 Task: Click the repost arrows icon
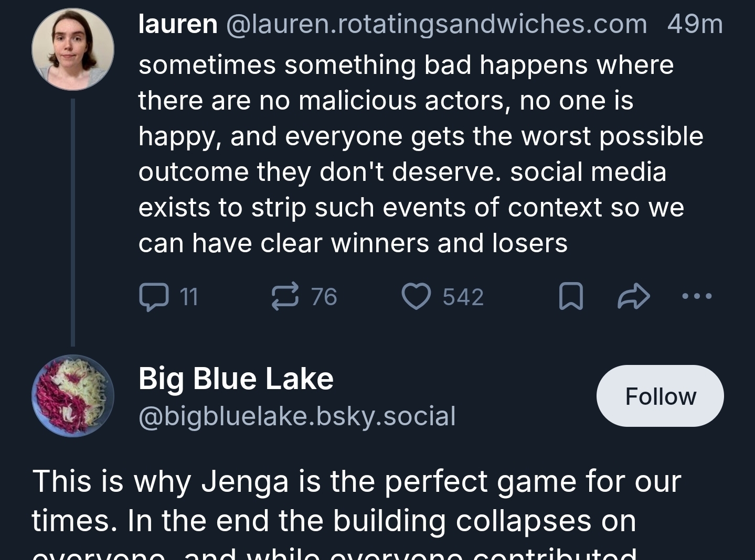(285, 297)
